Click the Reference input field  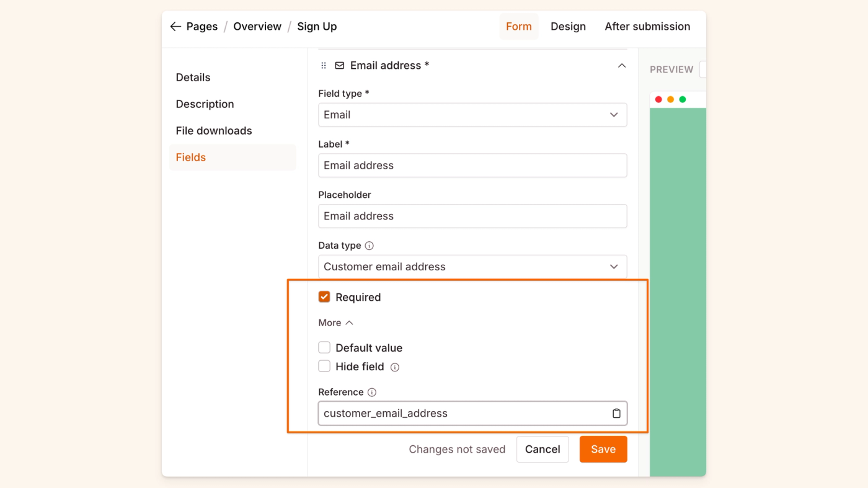(x=472, y=414)
